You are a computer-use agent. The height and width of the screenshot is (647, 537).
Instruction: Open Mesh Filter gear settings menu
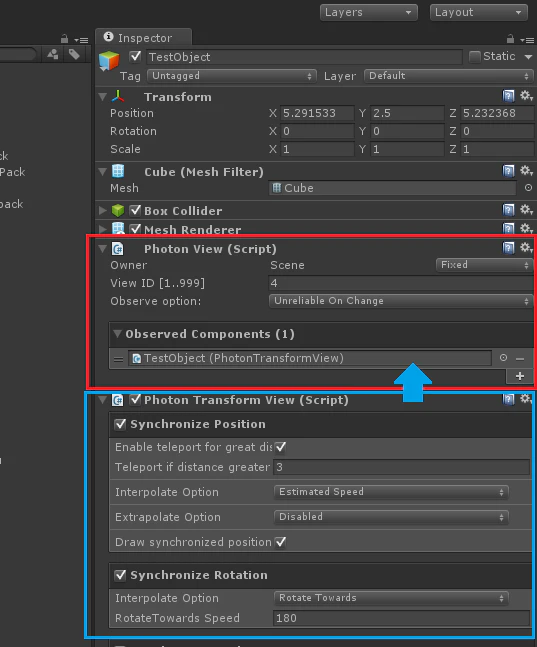[x=526, y=171]
